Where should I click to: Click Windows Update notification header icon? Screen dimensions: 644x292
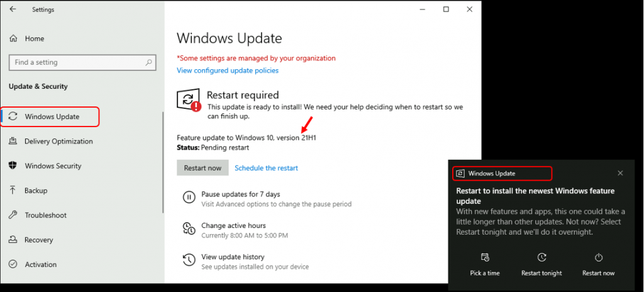461,174
